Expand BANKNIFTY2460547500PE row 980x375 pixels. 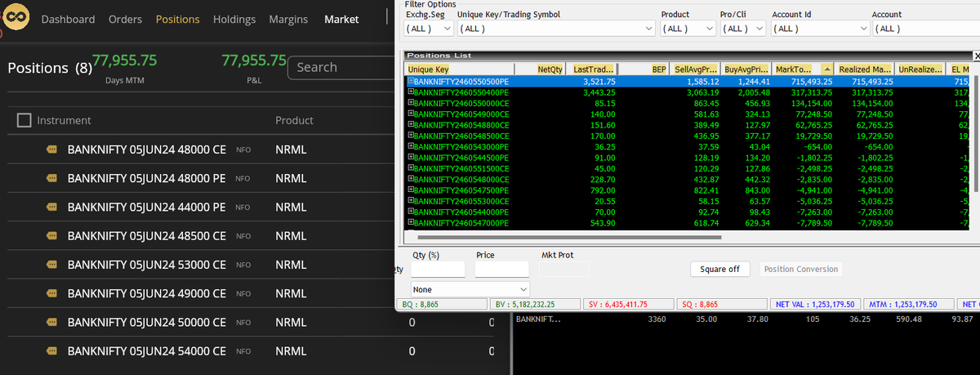pos(410,190)
